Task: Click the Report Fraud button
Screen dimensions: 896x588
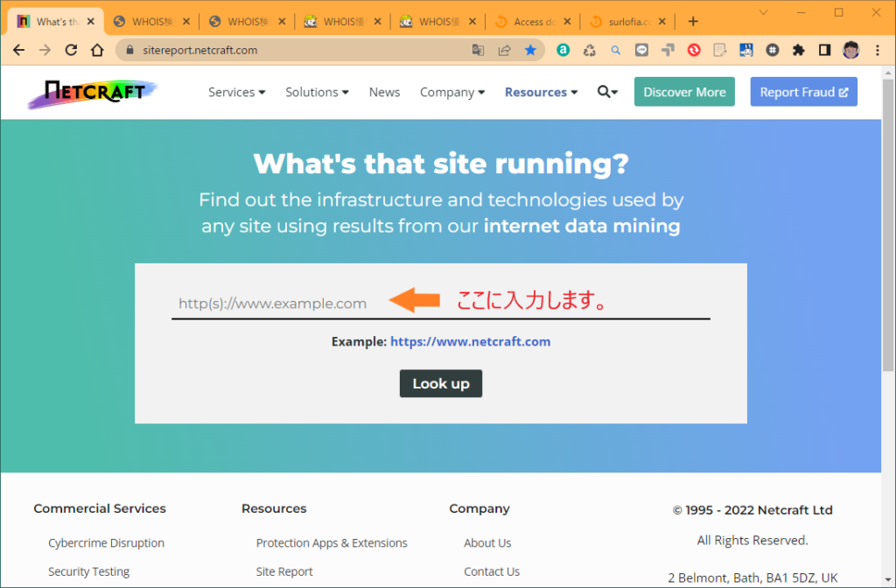Action: click(803, 92)
